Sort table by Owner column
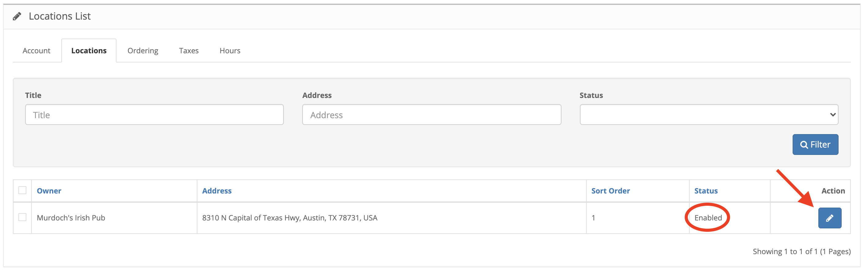868x278 pixels. [x=49, y=191]
